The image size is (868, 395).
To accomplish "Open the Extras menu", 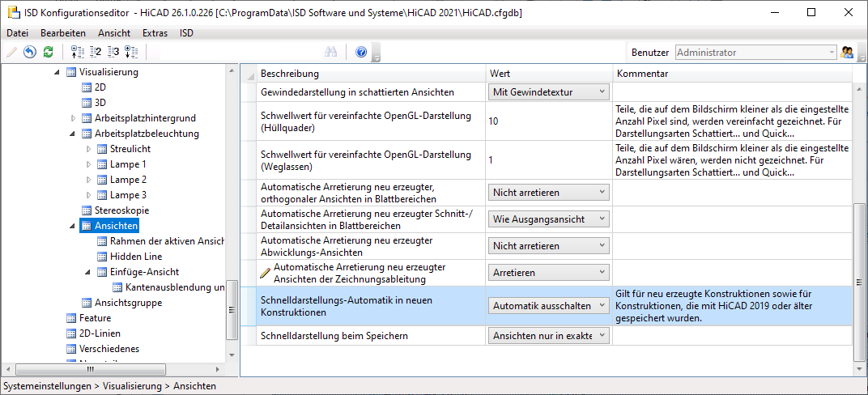I will pyautogui.click(x=155, y=32).
